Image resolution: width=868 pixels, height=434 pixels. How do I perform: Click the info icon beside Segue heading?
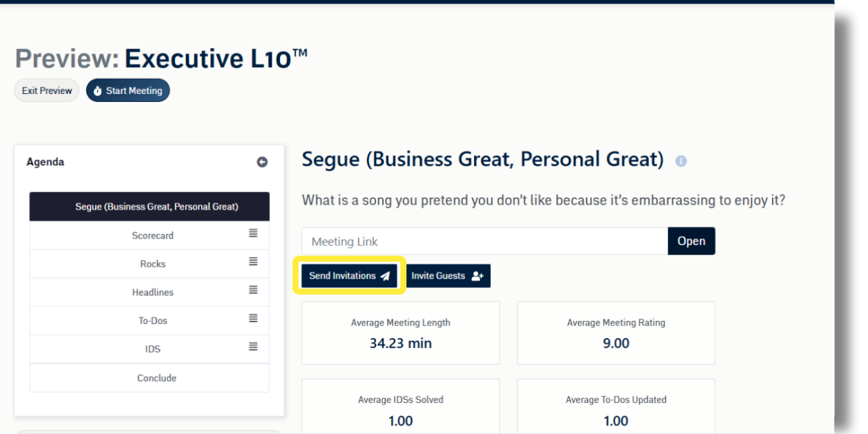tap(681, 161)
